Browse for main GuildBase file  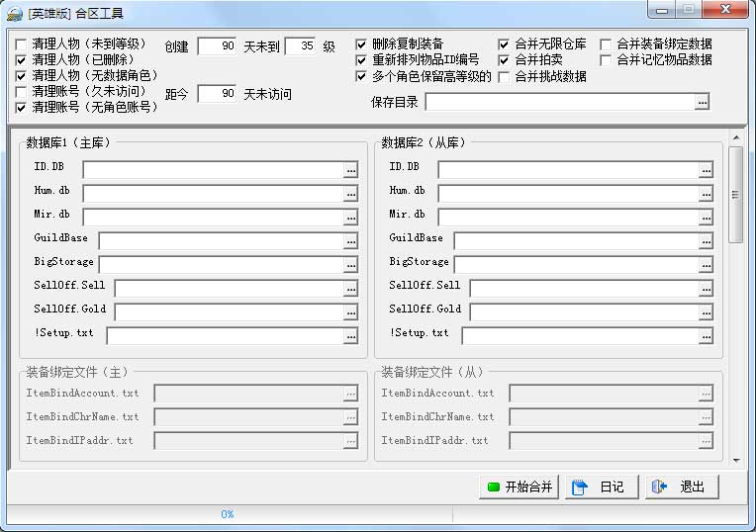coord(350,241)
